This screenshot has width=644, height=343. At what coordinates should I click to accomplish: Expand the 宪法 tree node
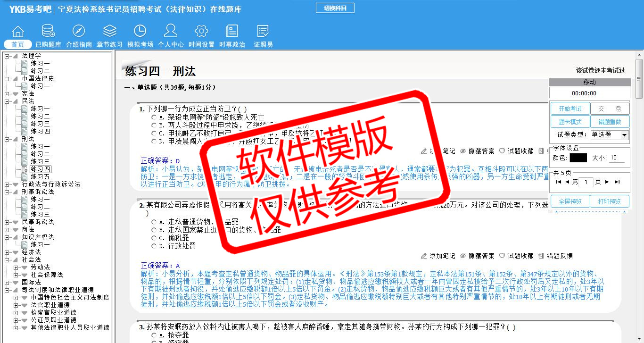(7, 93)
